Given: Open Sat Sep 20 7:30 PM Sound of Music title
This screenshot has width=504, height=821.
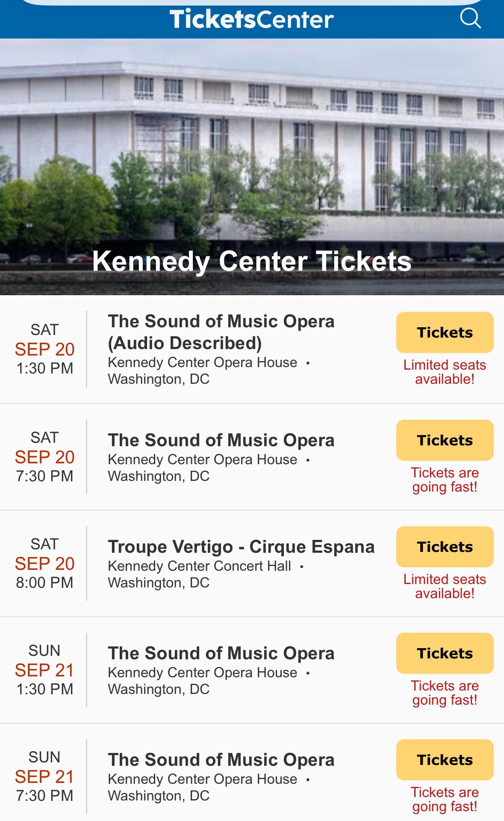Looking at the screenshot, I should pyautogui.click(x=221, y=440).
